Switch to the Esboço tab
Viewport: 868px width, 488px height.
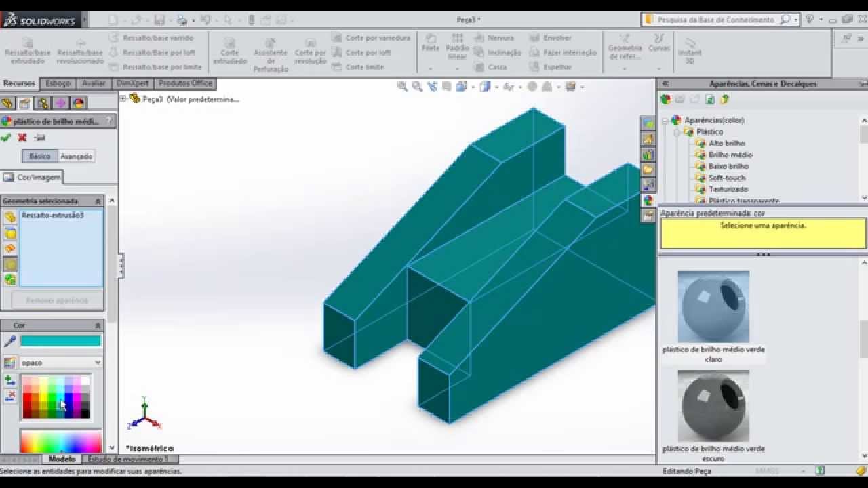(58, 84)
